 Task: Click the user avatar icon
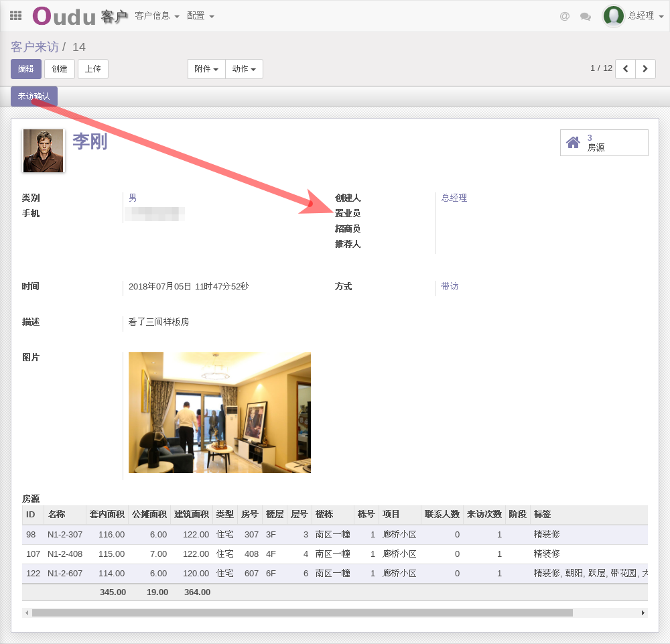click(614, 16)
